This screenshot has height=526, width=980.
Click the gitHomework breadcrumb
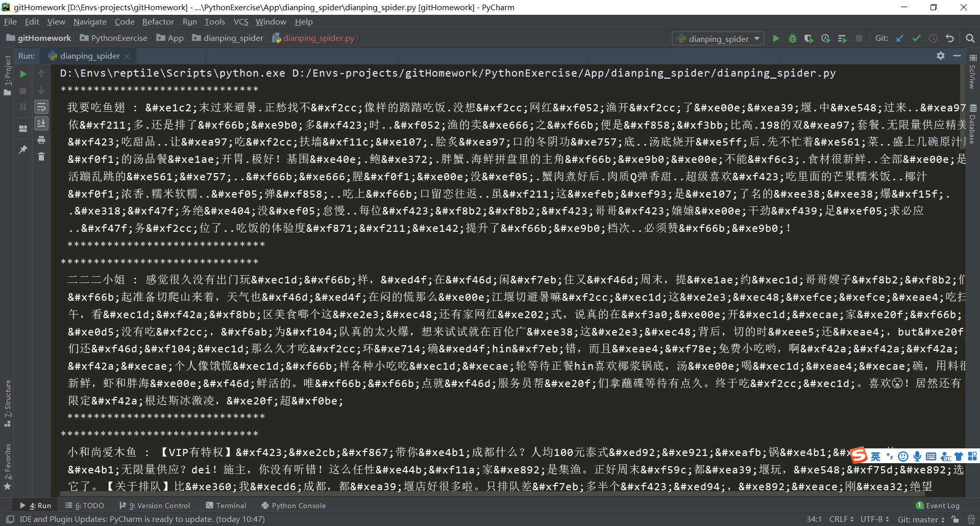(x=39, y=38)
